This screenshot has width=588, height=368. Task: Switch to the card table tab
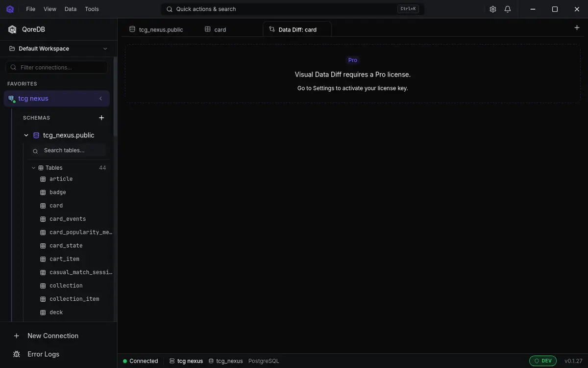(216, 29)
